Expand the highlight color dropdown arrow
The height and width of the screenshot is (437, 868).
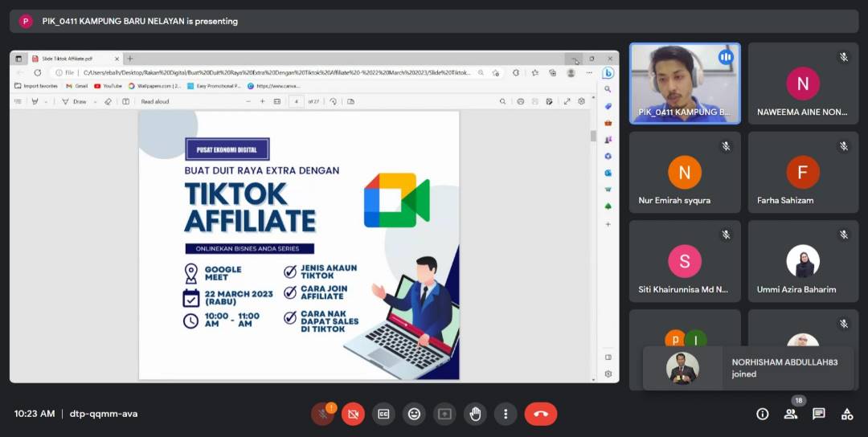pyautogui.click(x=45, y=102)
